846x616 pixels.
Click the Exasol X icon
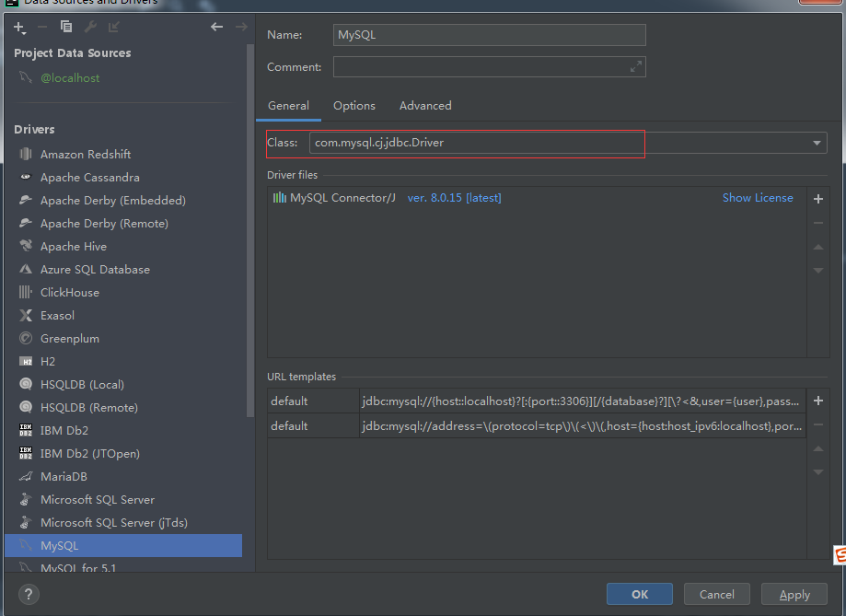click(x=26, y=316)
